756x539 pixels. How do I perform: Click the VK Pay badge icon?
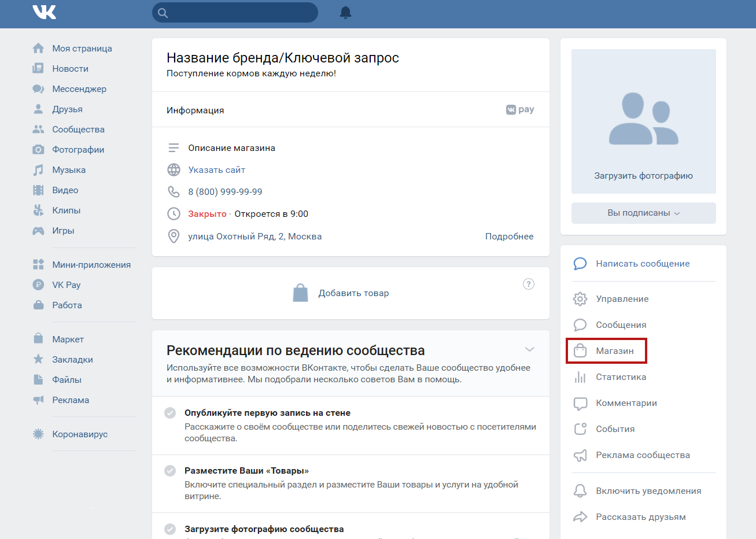point(520,110)
